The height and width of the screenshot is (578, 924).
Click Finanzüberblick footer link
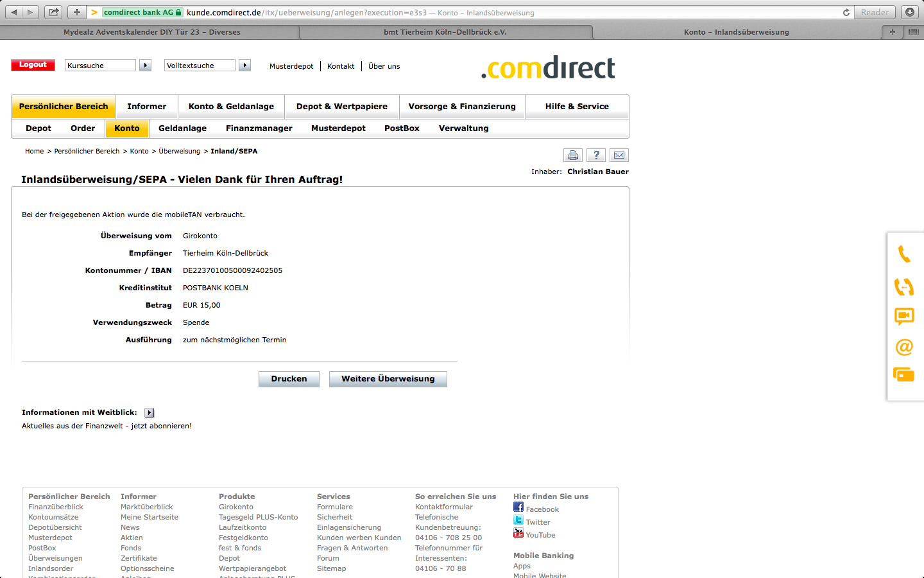(56, 507)
